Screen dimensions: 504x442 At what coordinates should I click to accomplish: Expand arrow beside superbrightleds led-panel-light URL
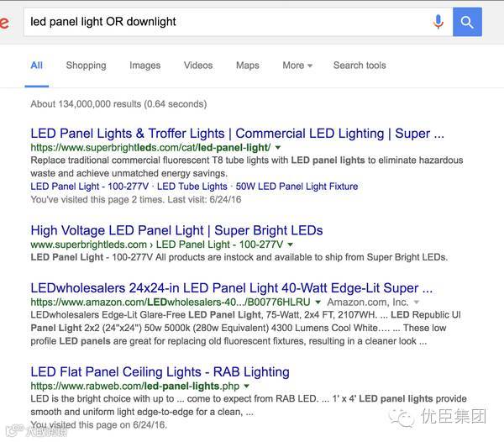278,148
